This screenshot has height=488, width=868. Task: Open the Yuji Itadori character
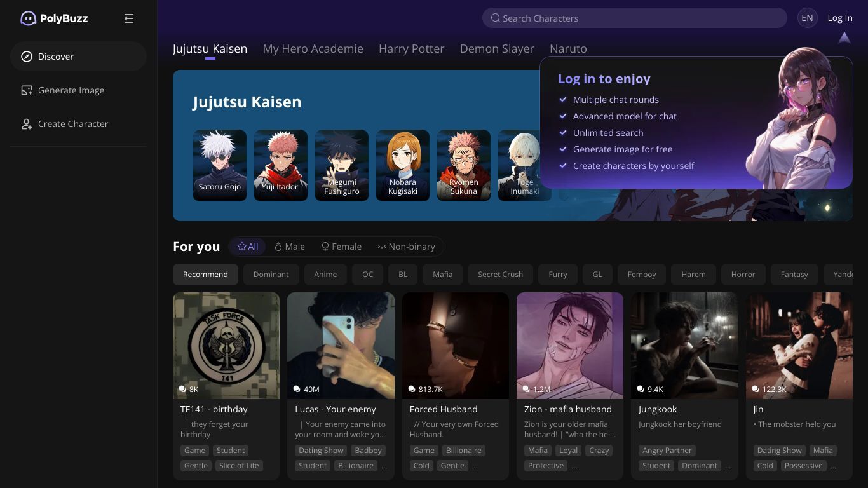(x=281, y=165)
